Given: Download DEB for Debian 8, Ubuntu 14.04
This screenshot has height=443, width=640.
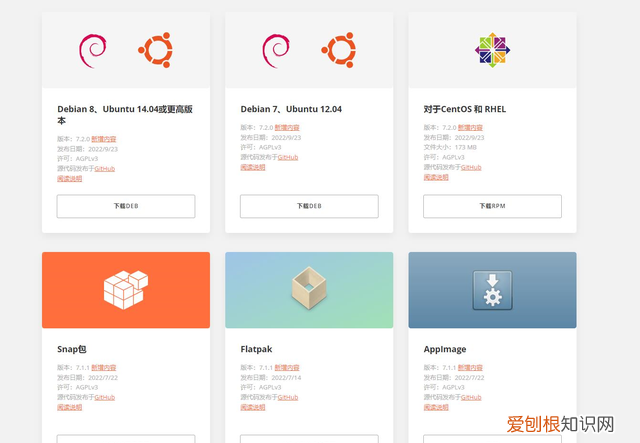Looking at the screenshot, I should pyautogui.click(x=126, y=206).
